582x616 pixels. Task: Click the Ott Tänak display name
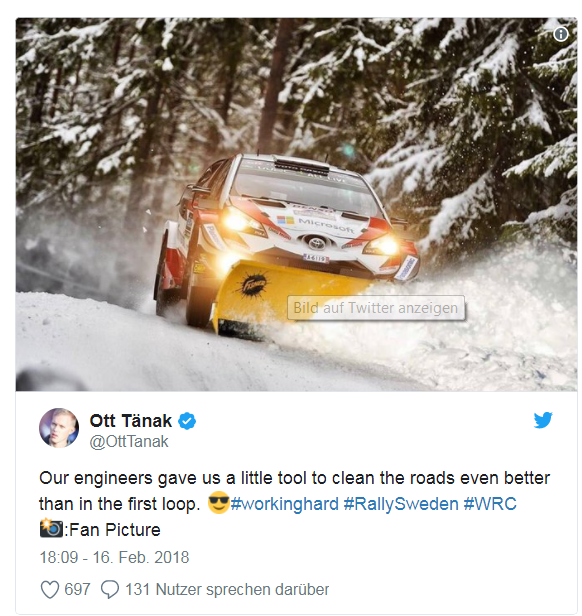pyautogui.click(x=130, y=421)
